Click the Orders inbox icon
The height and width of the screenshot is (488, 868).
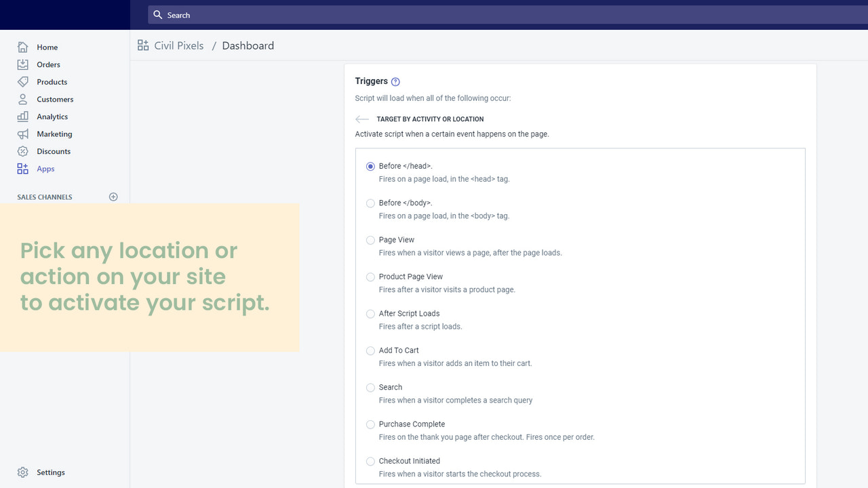(23, 64)
